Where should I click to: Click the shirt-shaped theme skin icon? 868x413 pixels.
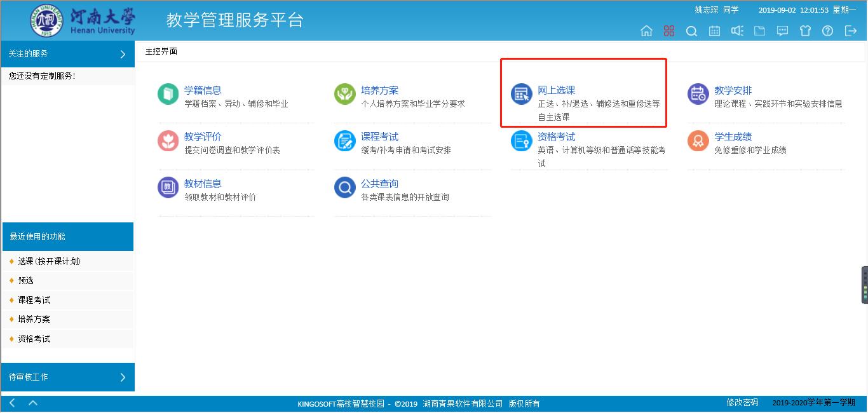(805, 31)
